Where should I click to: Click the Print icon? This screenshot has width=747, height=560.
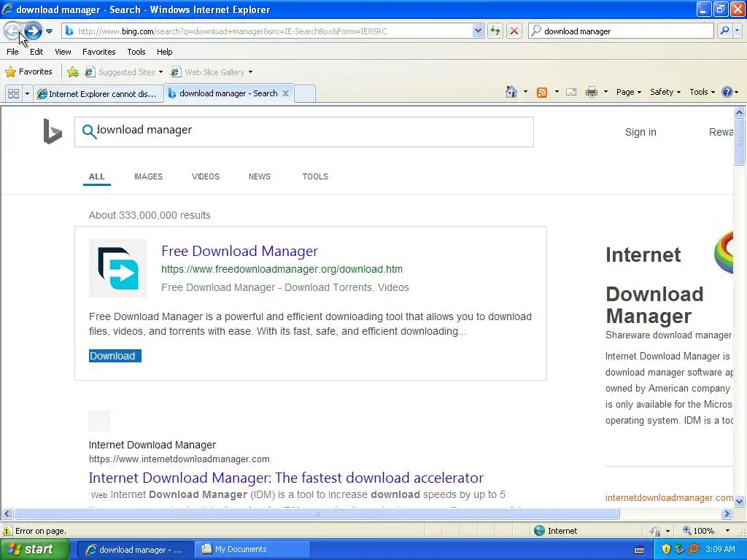[591, 92]
